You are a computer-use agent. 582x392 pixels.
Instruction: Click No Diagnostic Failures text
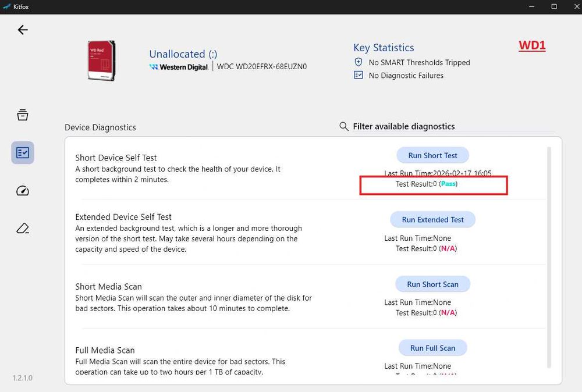click(x=406, y=75)
